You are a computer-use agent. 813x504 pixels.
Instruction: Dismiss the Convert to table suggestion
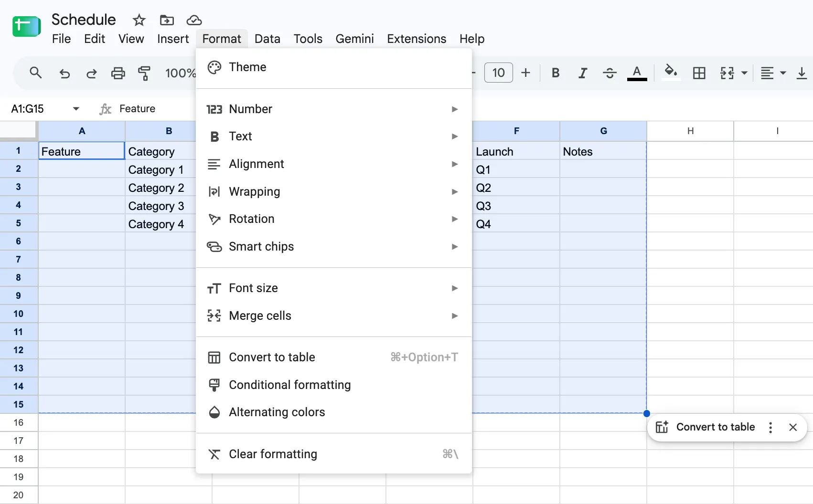(x=793, y=427)
